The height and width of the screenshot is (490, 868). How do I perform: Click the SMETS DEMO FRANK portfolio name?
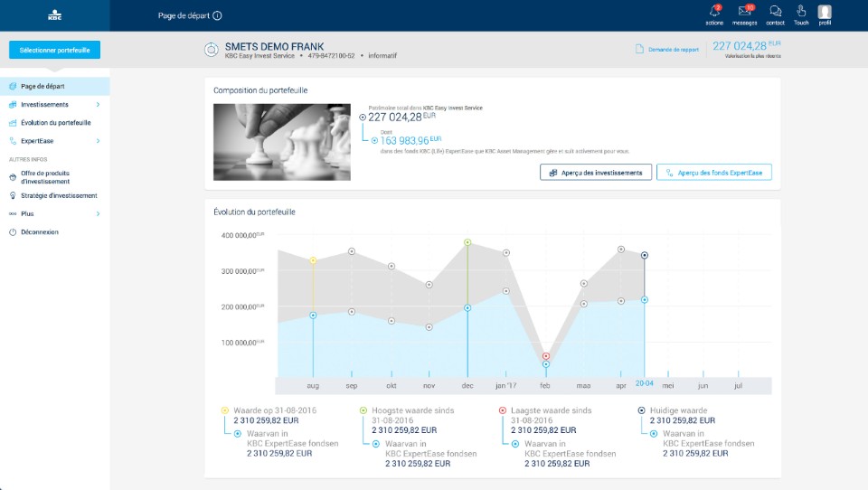[274, 46]
